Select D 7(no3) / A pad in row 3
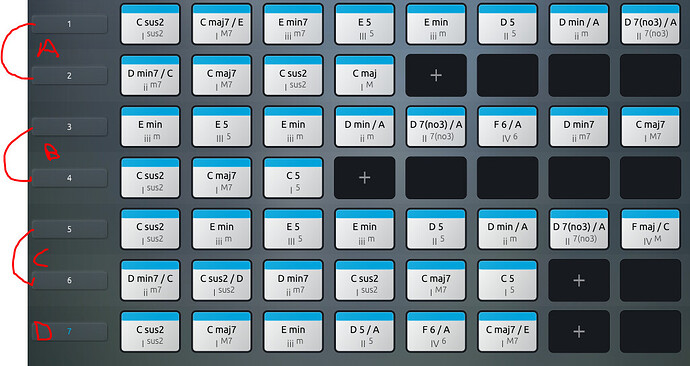 click(436, 127)
